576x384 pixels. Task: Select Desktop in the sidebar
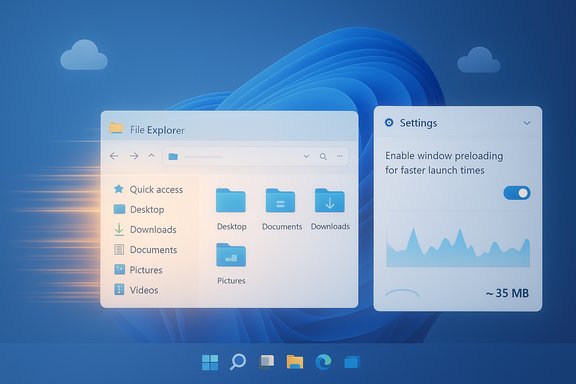pyautogui.click(x=139, y=210)
